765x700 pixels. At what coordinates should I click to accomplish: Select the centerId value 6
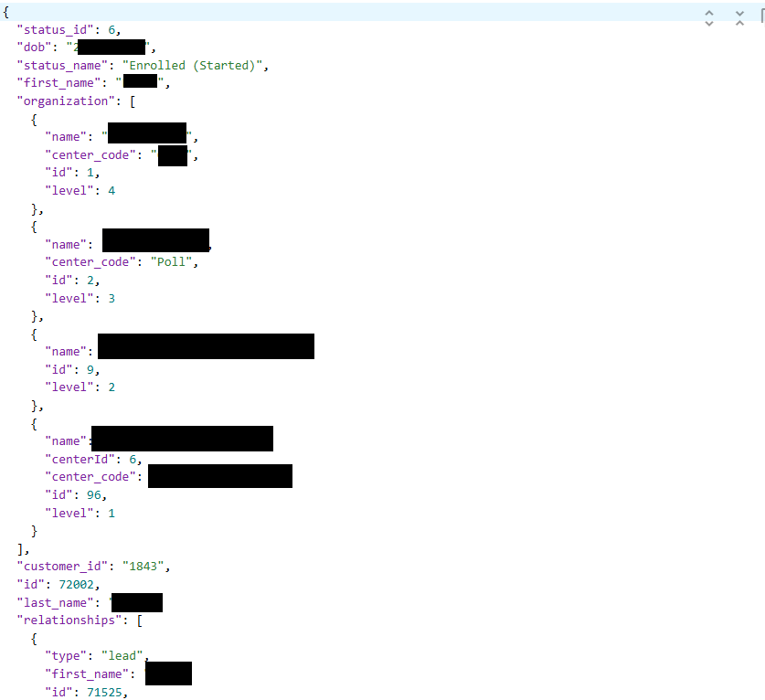[133, 459]
